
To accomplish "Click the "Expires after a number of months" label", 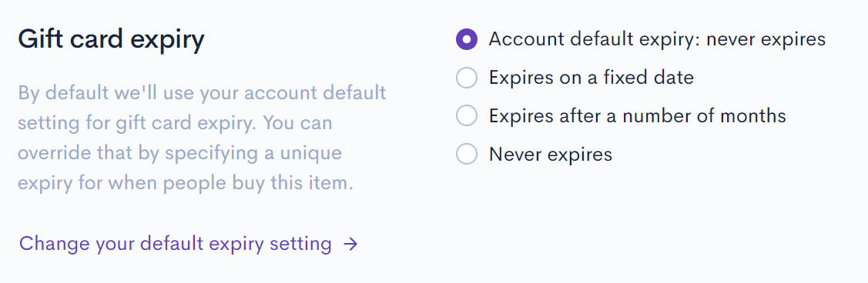I will click(637, 116).
